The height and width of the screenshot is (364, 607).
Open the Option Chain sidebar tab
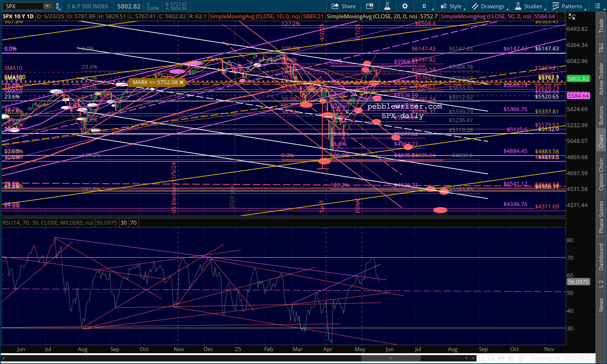(601, 174)
